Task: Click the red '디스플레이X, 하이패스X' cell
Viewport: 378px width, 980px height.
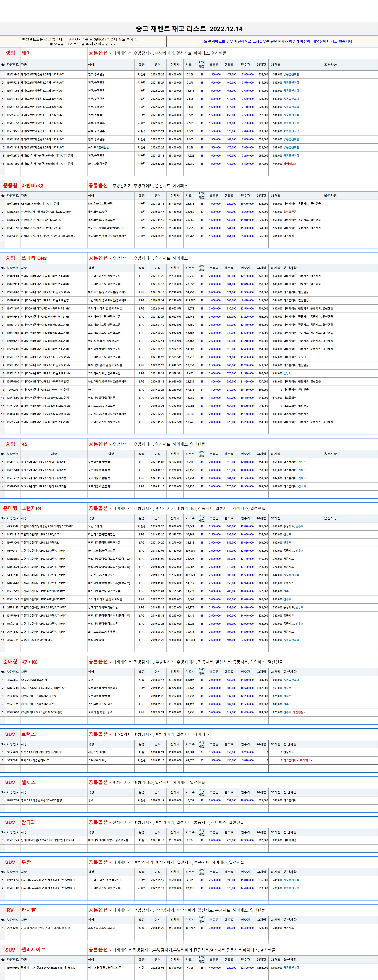Action: pos(298,761)
